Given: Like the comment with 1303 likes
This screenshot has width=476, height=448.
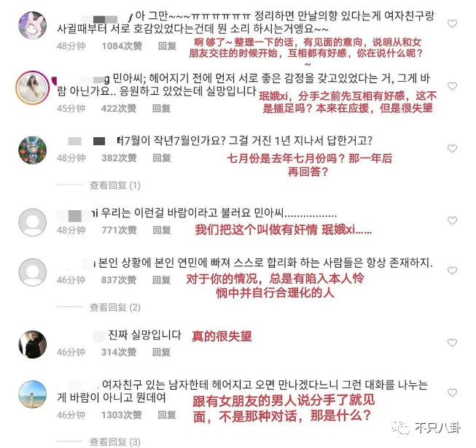Looking at the screenshot, I should point(452,393).
